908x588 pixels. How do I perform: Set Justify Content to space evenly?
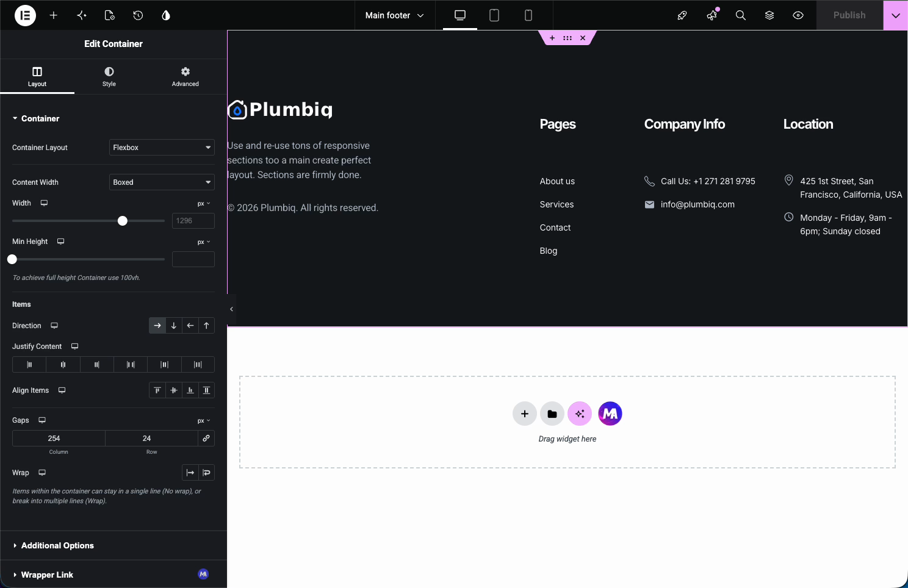(198, 365)
